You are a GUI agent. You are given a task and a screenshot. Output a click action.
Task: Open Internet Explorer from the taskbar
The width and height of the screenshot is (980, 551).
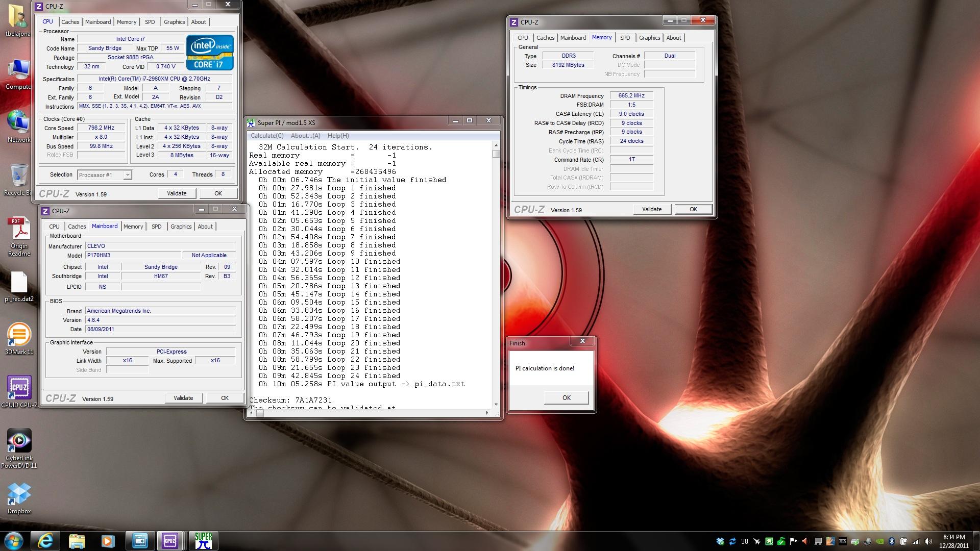point(45,540)
